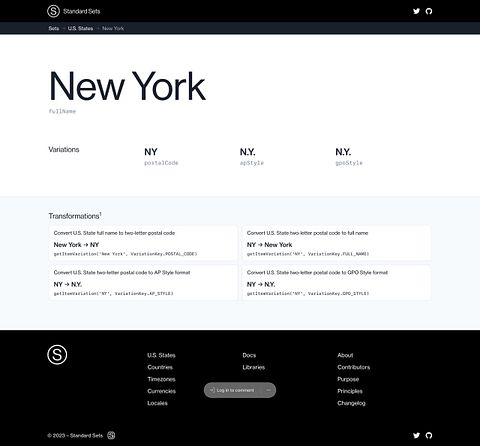Viewport: 480px width, 446px height.
Task: Click the Log in to comment button
Action: 232,390
